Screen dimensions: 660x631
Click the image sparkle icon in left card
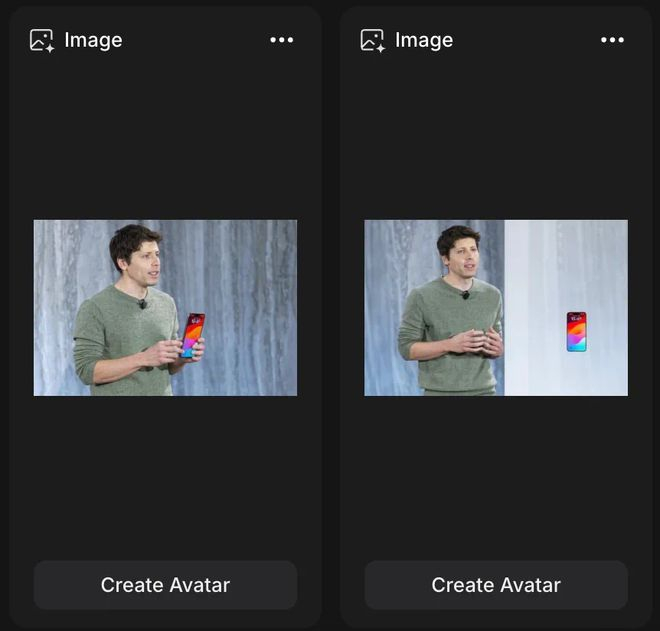(42, 40)
